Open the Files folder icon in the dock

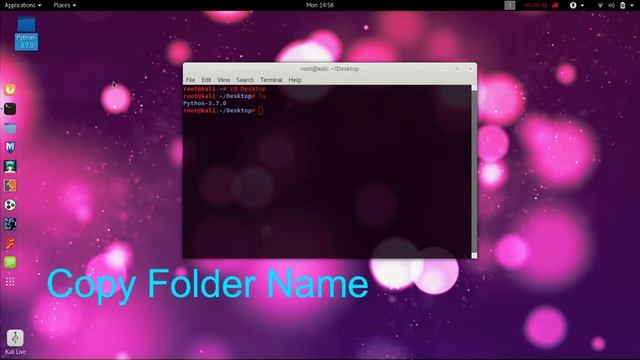(10, 128)
